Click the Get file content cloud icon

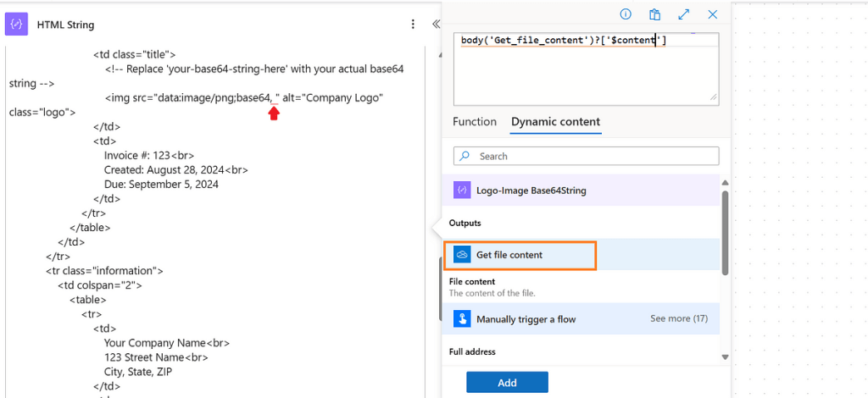pos(462,254)
